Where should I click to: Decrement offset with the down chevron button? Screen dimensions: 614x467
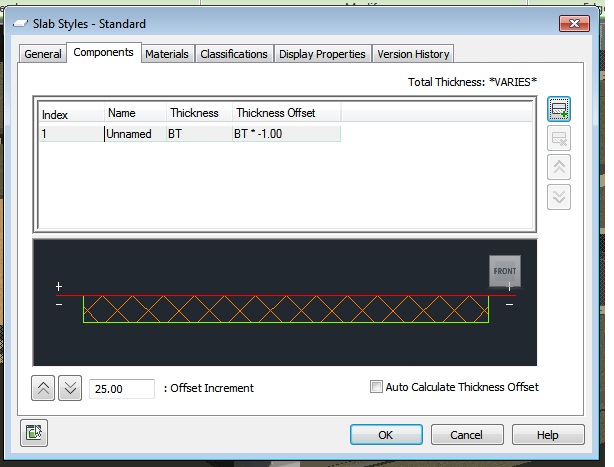[70, 388]
